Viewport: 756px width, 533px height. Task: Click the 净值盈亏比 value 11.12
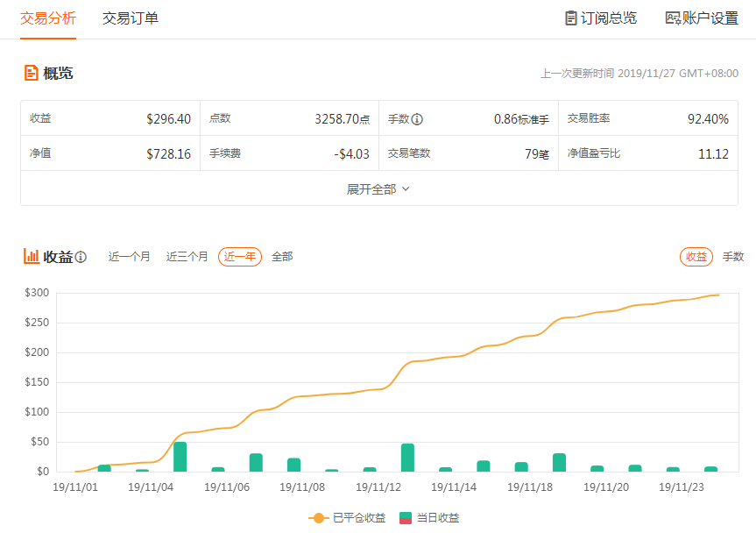pos(714,154)
